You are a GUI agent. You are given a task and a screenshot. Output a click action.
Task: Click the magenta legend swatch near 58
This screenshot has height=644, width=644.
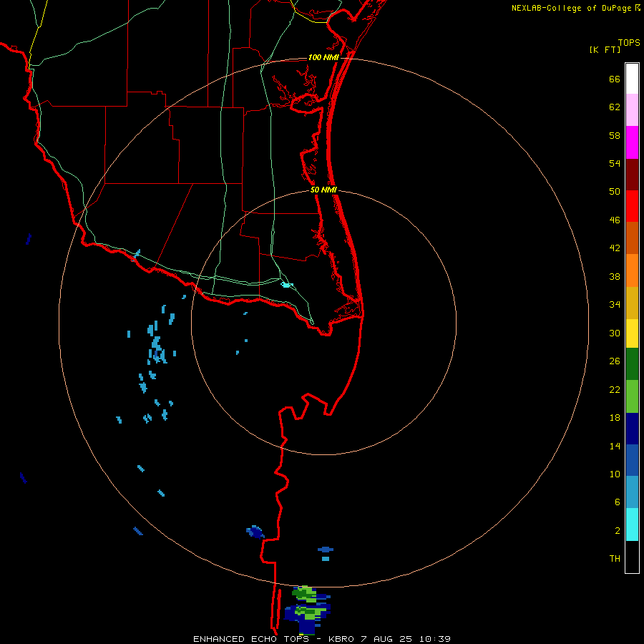[x=632, y=142]
